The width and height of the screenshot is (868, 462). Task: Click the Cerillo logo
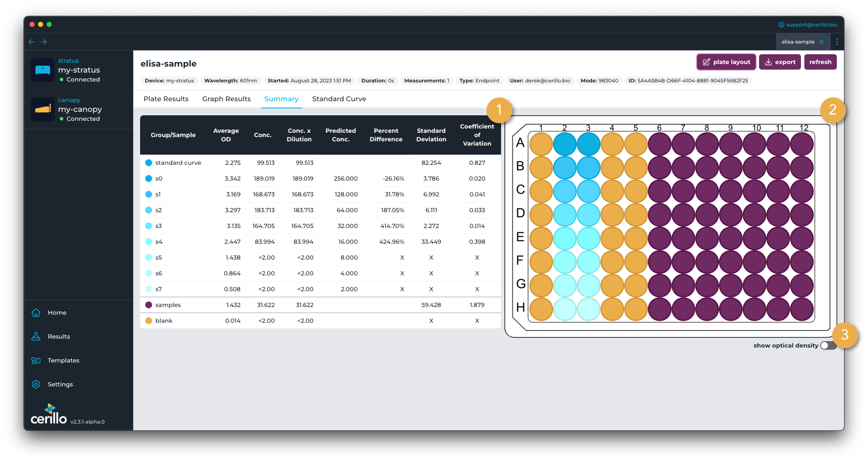pyautogui.click(x=49, y=414)
